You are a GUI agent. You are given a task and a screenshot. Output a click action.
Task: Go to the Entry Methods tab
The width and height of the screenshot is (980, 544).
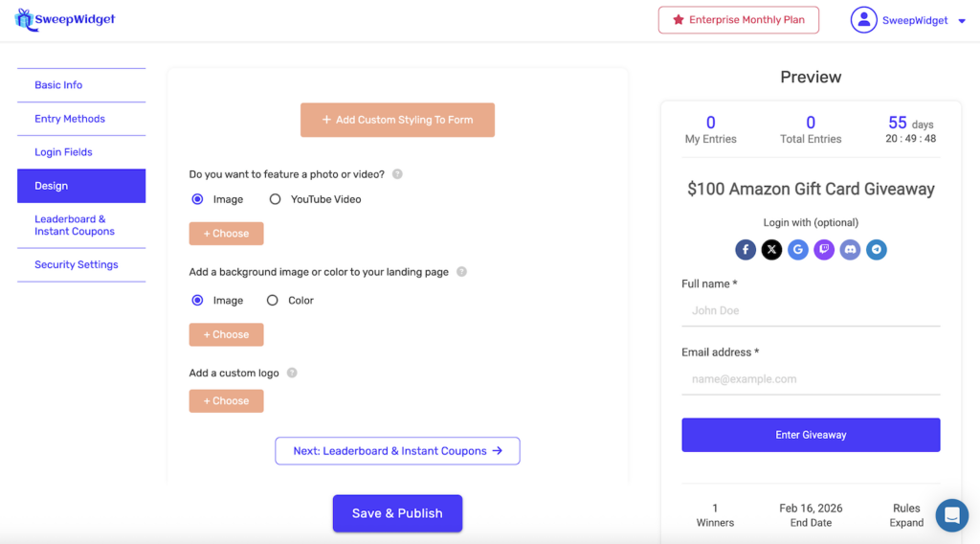[x=70, y=119]
